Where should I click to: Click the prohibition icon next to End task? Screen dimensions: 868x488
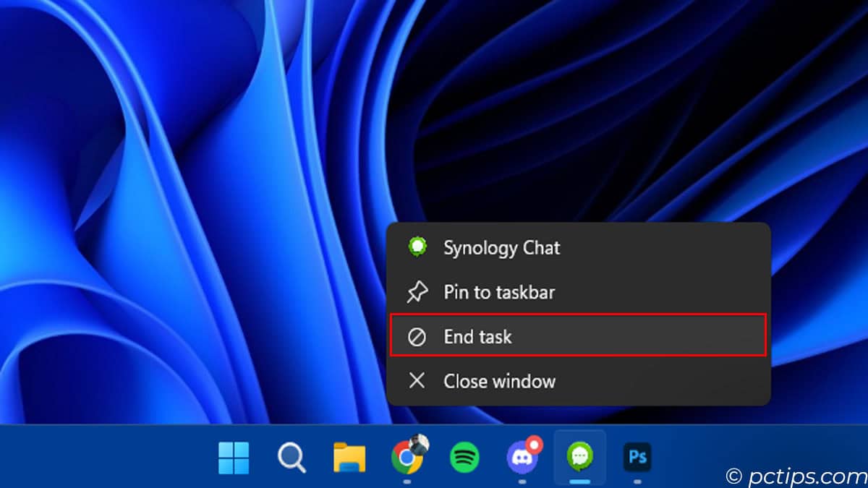[x=417, y=336]
